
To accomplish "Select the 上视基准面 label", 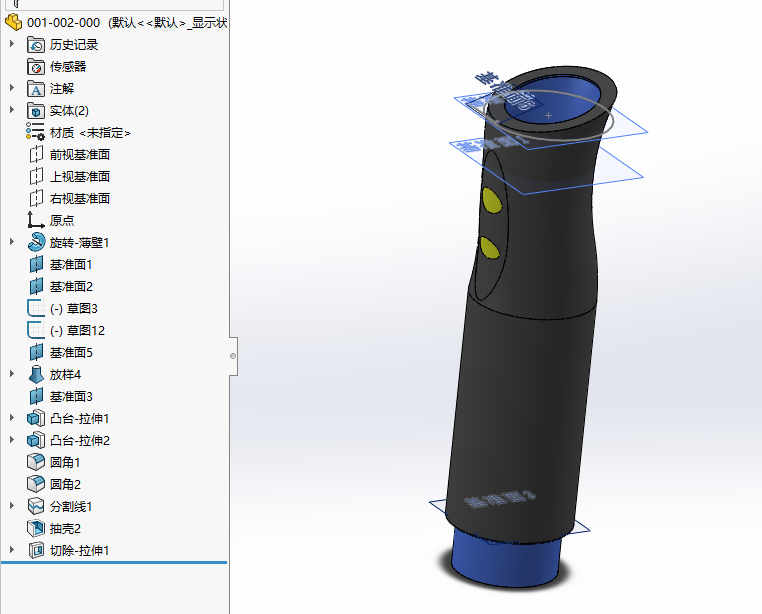I will 80,176.
